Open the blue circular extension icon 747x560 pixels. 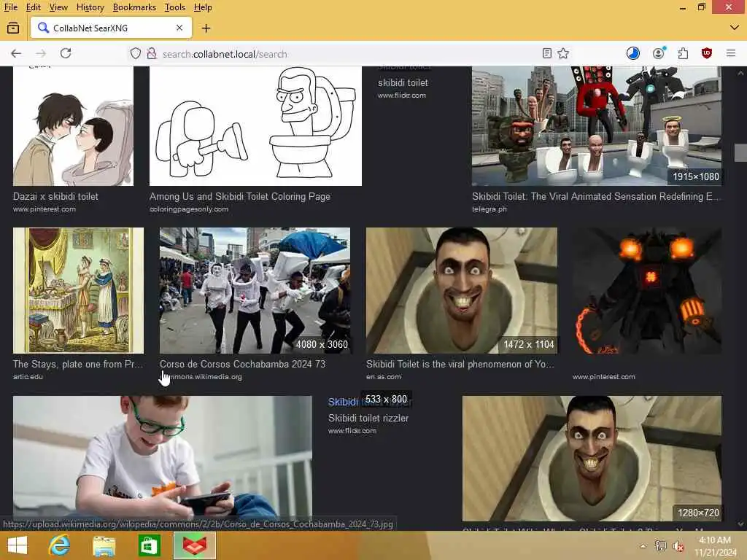(x=633, y=53)
